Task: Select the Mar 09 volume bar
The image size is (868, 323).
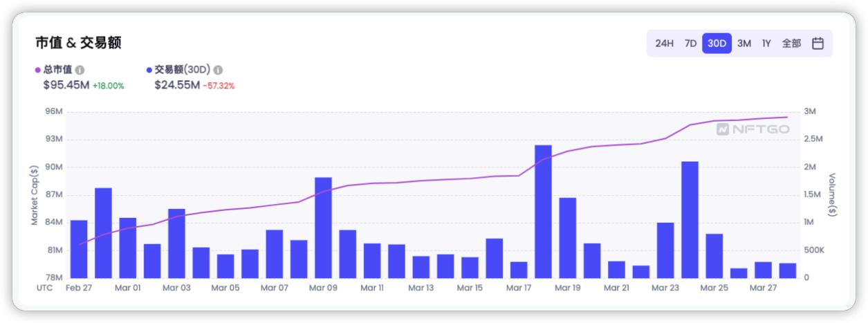Action: (323, 228)
